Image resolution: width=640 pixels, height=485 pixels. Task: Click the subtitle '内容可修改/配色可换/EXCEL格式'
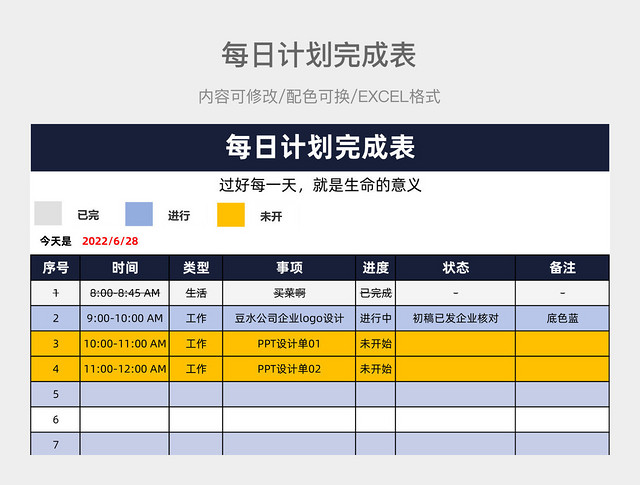click(x=319, y=97)
